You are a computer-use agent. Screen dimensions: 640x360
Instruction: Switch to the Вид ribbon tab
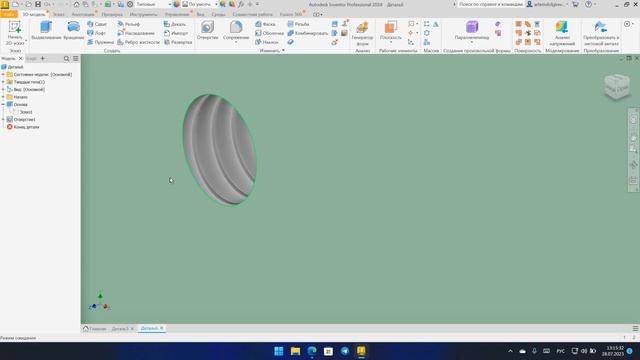click(200, 14)
